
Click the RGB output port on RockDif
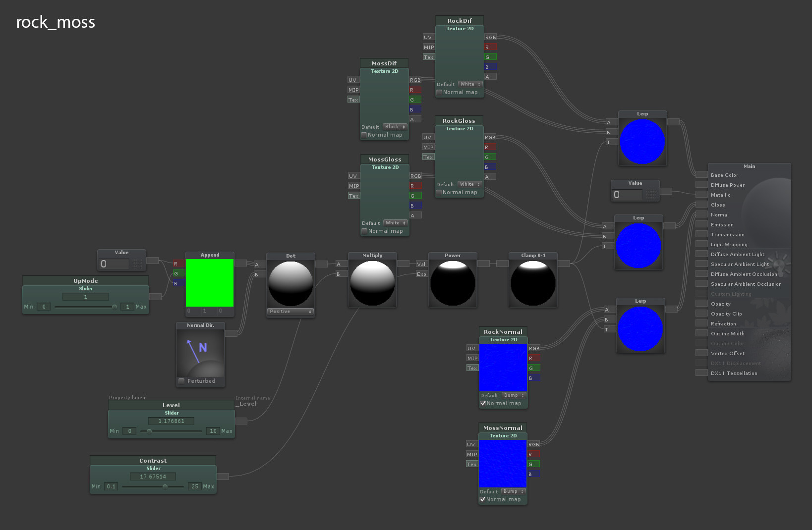pyautogui.click(x=490, y=37)
